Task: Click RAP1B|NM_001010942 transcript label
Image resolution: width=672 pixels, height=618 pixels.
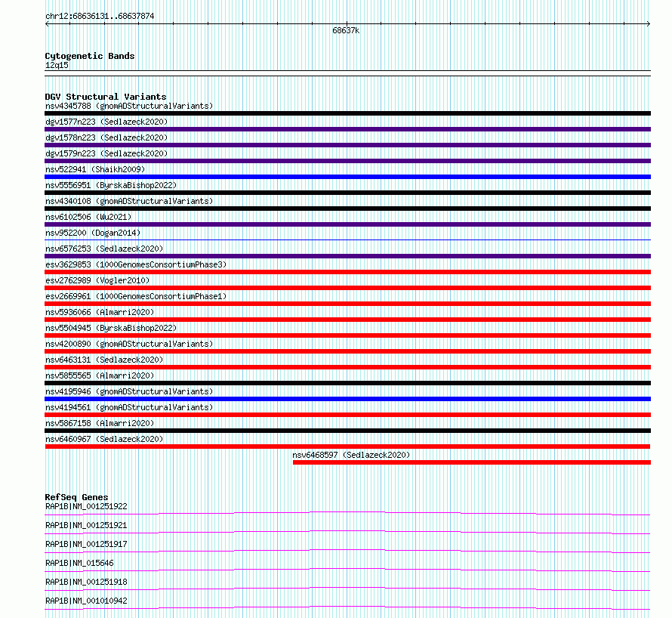Action: point(86,601)
